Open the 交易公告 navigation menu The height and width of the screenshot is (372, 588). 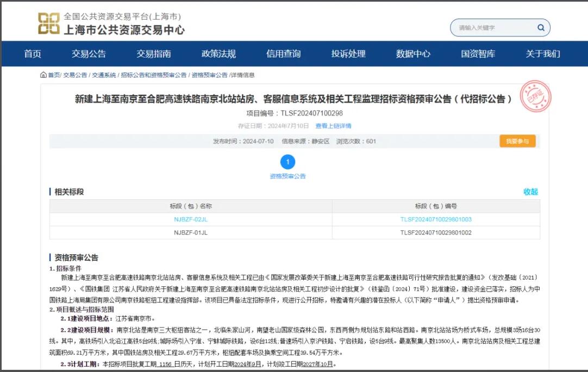click(89, 54)
